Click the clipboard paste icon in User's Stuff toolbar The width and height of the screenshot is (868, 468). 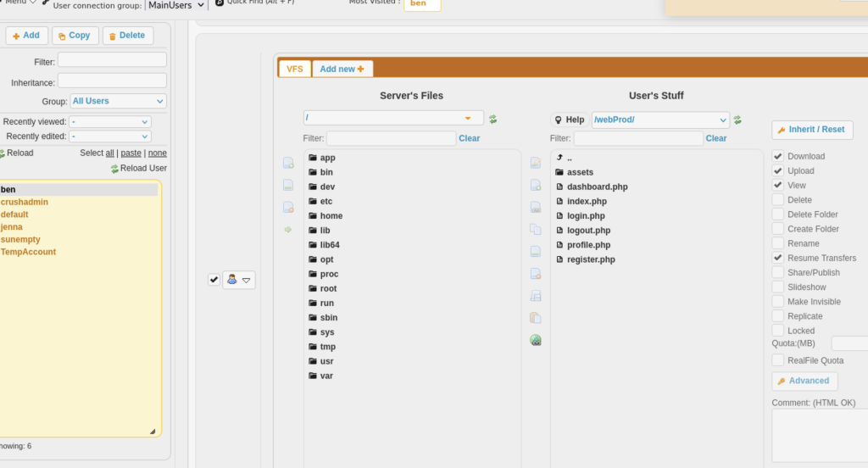[x=536, y=318]
